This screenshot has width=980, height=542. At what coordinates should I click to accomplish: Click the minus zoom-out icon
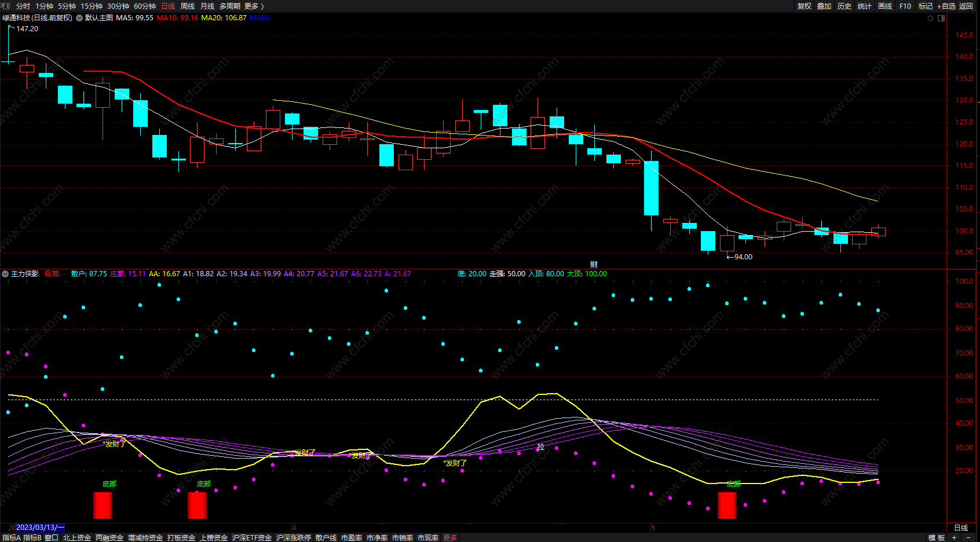click(968, 538)
